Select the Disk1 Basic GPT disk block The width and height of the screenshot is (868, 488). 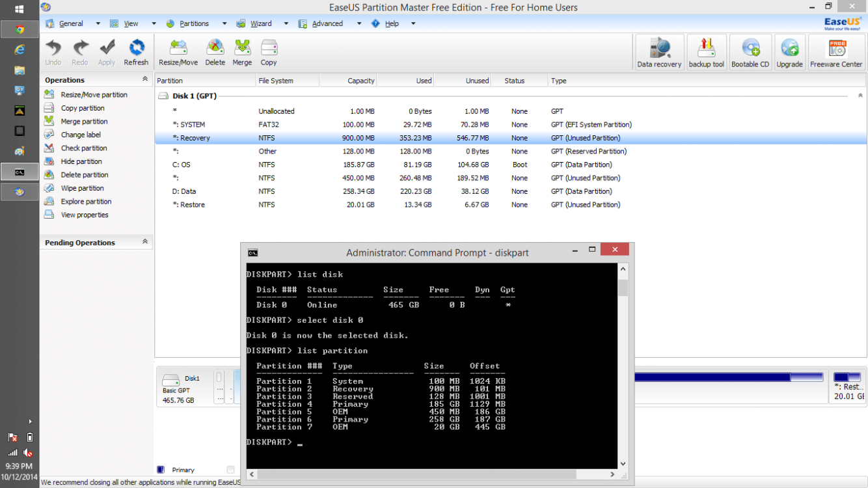point(184,388)
